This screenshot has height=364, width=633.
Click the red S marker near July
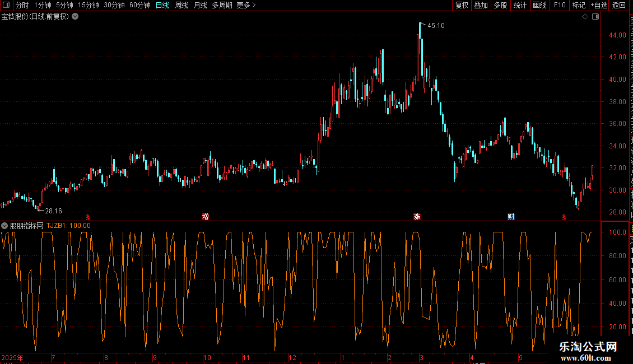(x=87, y=217)
